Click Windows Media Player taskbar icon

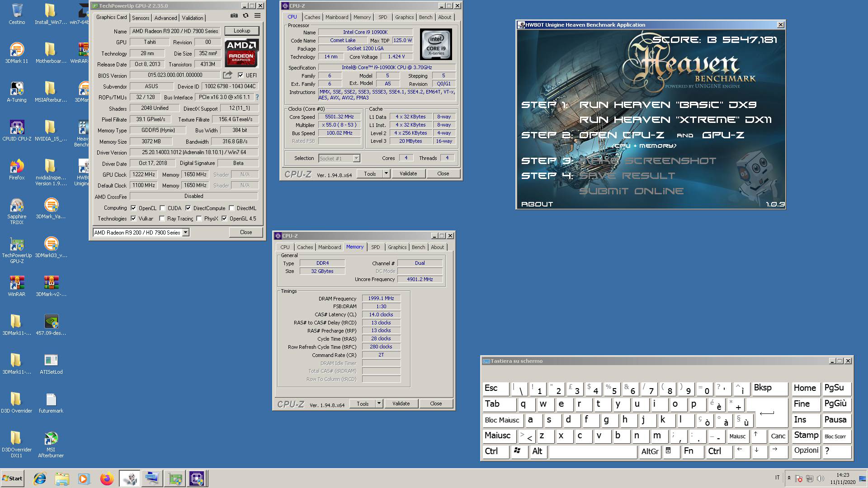tap(84, 479)
